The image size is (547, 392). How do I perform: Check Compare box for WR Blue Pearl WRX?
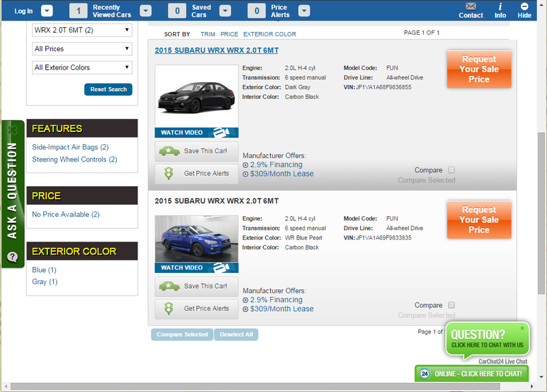pyautogui.click(x=451, y=305)
